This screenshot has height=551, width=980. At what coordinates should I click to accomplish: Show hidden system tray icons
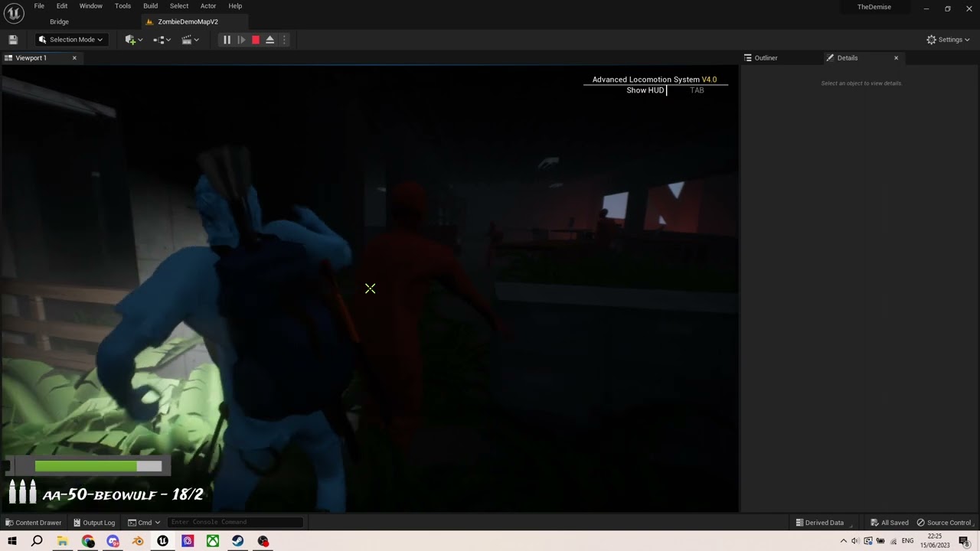pyautogui.click(x=843, y=541)
